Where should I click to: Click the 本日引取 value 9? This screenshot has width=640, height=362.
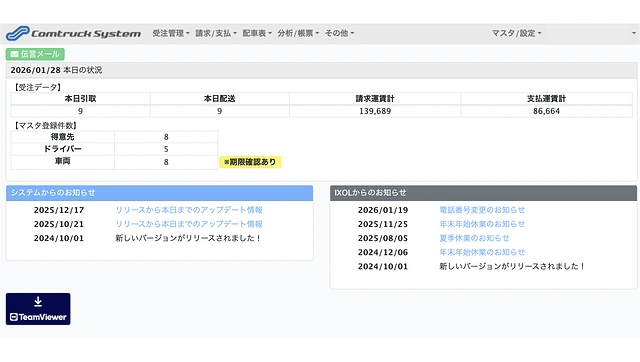point(80,111)
